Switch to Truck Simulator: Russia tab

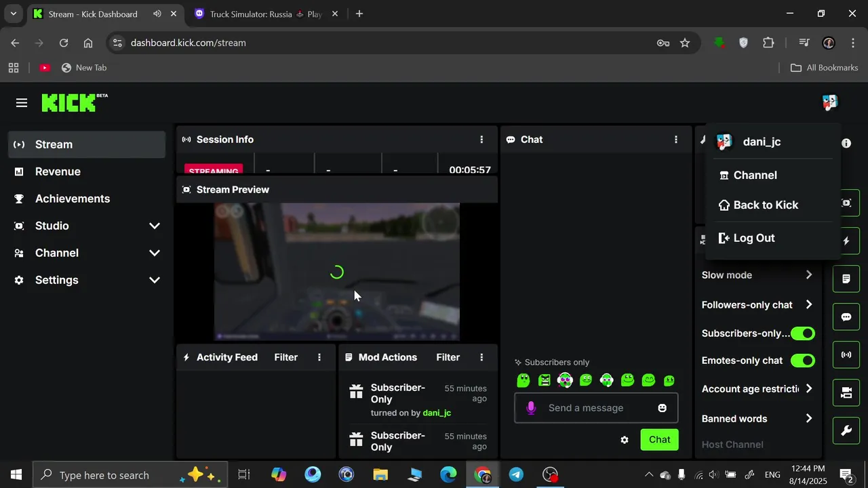pyautogui.click(x=265, y=14)
